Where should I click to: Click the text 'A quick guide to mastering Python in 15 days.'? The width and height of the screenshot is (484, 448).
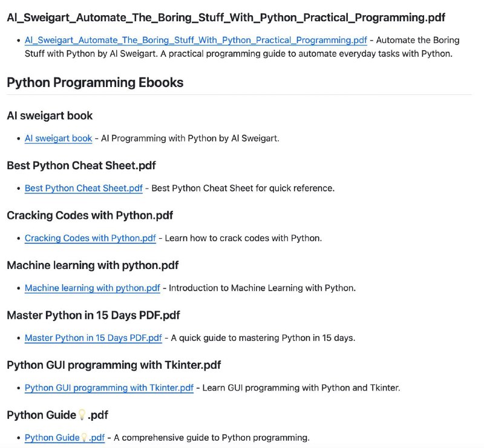263,338
